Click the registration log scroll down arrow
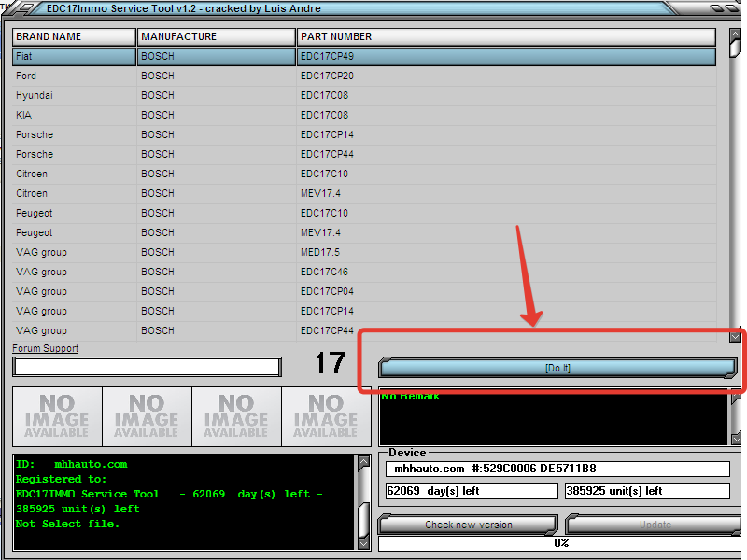This screenshot has width=747, height=560. coord(363,543)
